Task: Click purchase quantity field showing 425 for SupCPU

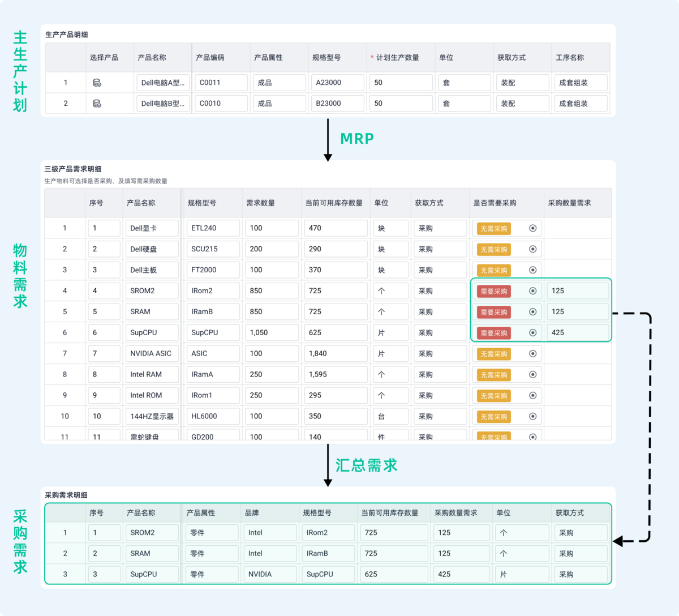Action: coord(578,333)
